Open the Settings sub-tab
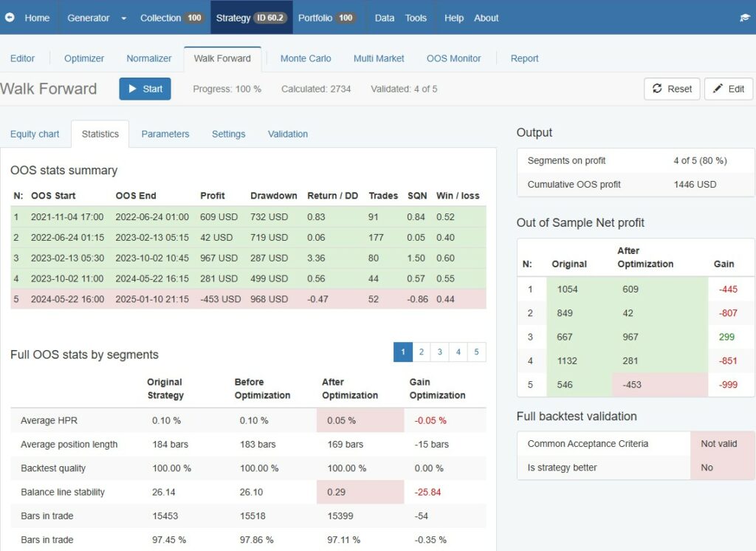 tap(229, 134)
